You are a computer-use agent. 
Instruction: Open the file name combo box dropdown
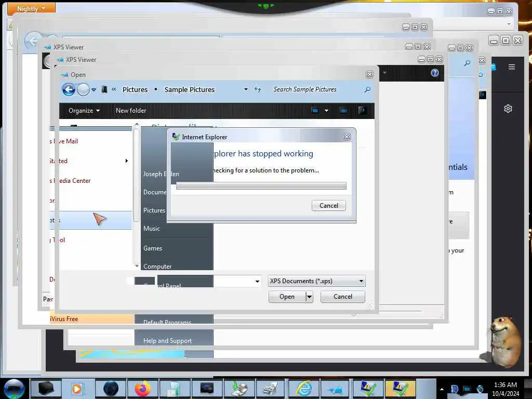tap(257, 281)
